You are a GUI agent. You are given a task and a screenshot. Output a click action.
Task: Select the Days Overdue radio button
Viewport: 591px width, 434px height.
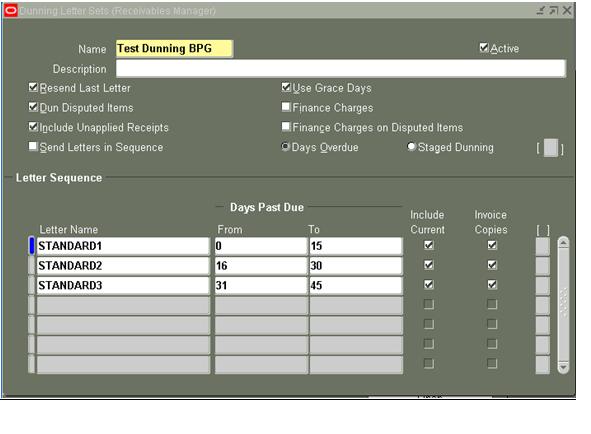coord(285,147)
